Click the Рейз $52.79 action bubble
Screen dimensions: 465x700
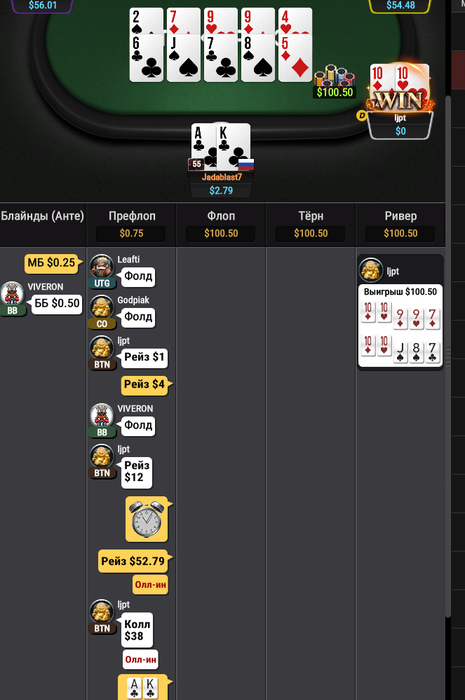pos(133,561)
